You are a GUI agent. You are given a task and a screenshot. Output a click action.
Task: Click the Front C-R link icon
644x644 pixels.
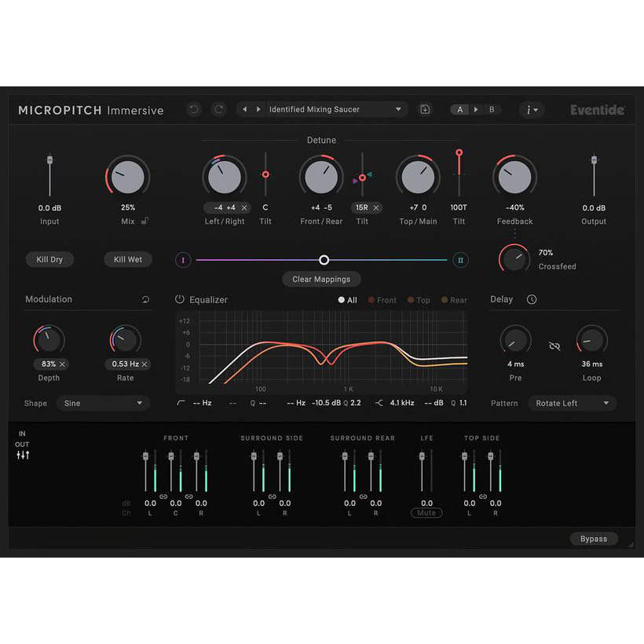point(189,496)
